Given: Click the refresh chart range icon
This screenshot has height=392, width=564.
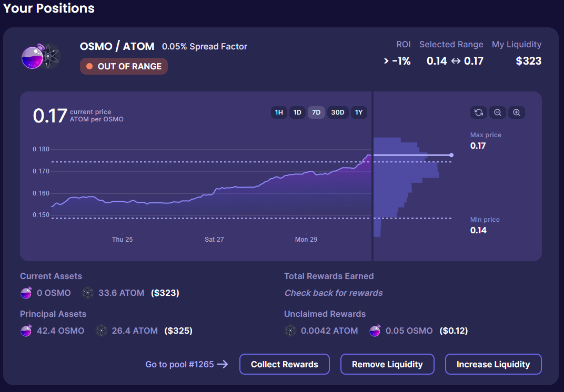Looking at the screenshot, I should point(479,112).
